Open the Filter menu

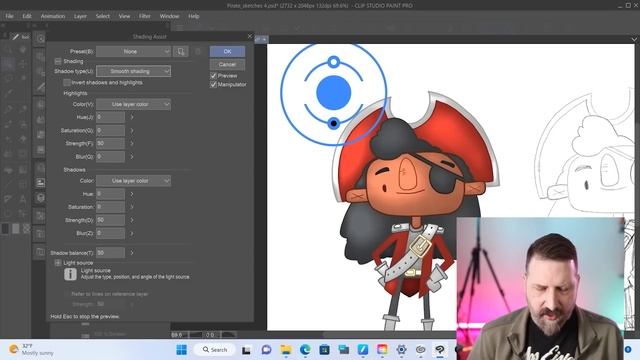click(x=145, y=16)
